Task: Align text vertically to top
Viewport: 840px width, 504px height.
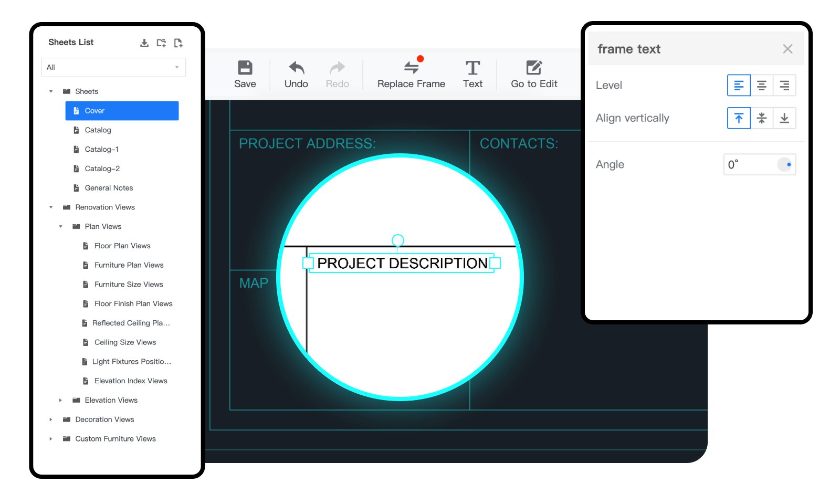Action: click(x=739, y=118)
